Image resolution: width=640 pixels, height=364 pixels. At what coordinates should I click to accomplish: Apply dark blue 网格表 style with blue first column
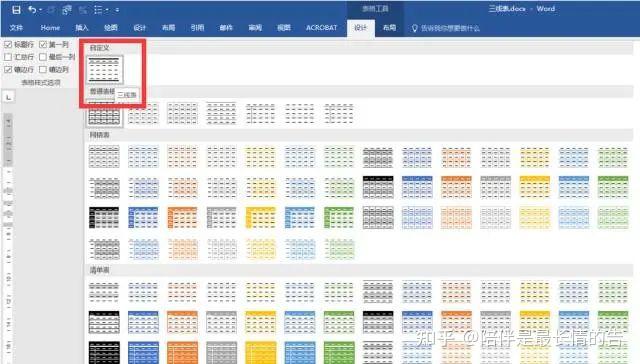[x=143, y=217]
